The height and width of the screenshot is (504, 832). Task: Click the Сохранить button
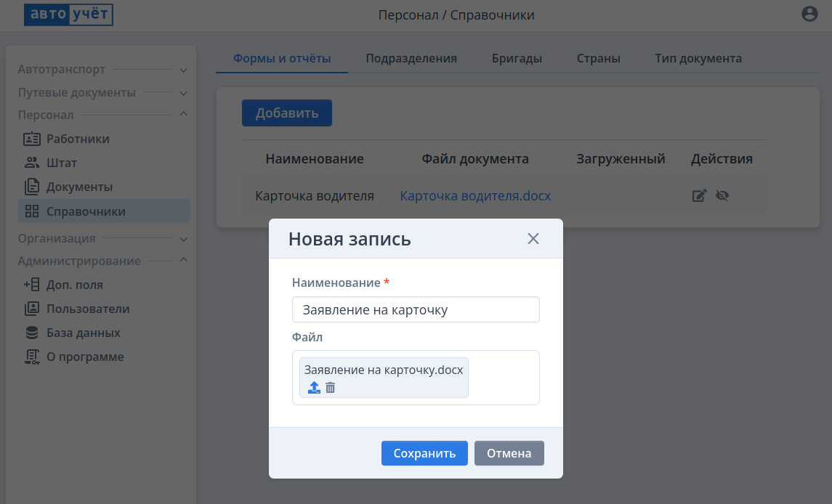pos(424,453)
